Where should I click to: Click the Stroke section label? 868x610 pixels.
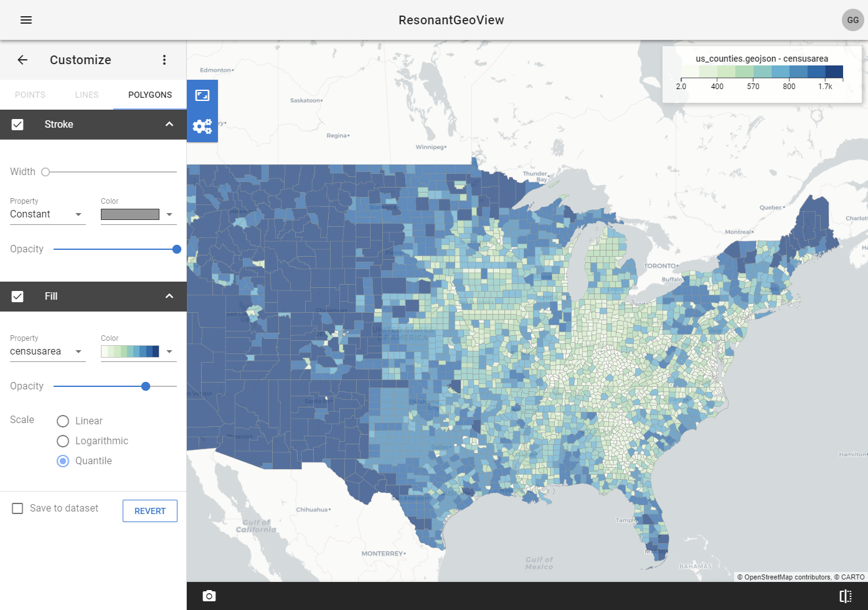pyautogui.click(x=59, y=125)
